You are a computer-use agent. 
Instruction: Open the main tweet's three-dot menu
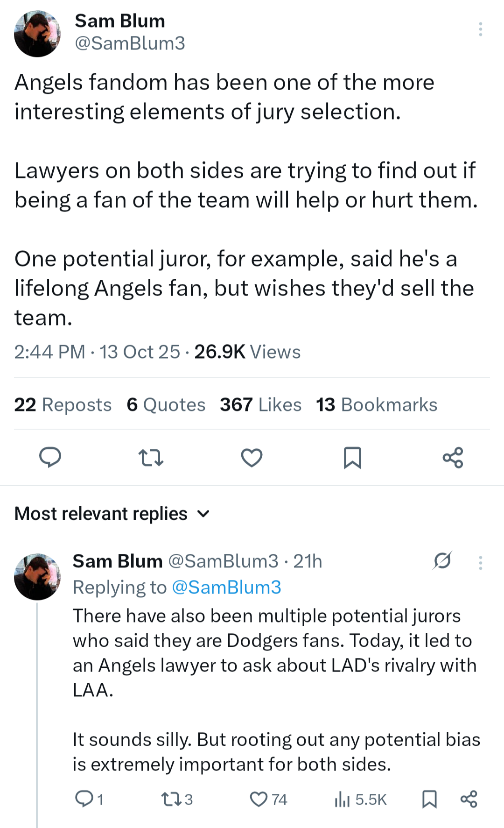pyautogui.click(x=480, y=29)
